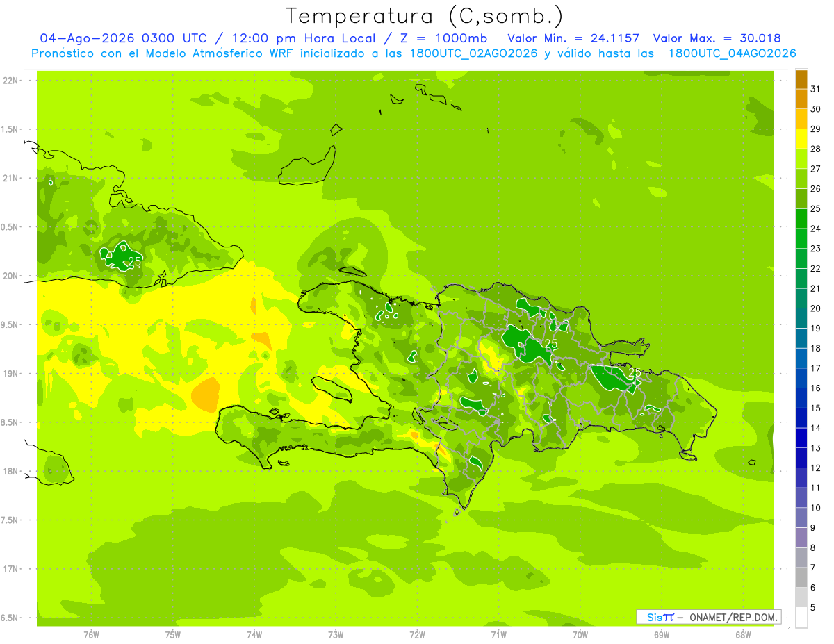Click the '6.5N' latitude axis label
Image resolution: width=834 pixels, height=644 pixels.
pos(10,618)
